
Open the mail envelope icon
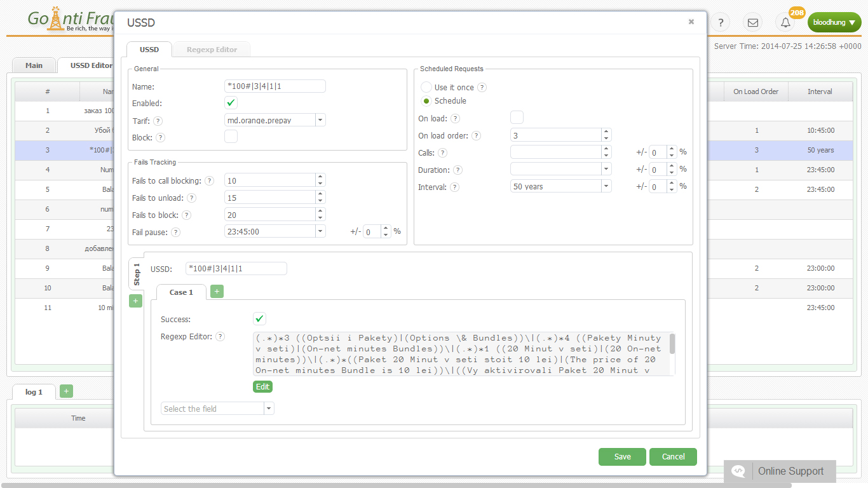(753, 23)
